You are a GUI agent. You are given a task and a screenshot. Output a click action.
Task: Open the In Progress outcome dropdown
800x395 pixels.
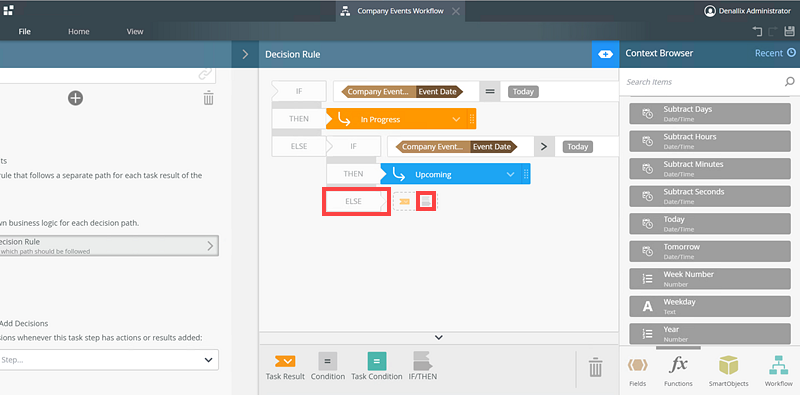coord(457,119)
